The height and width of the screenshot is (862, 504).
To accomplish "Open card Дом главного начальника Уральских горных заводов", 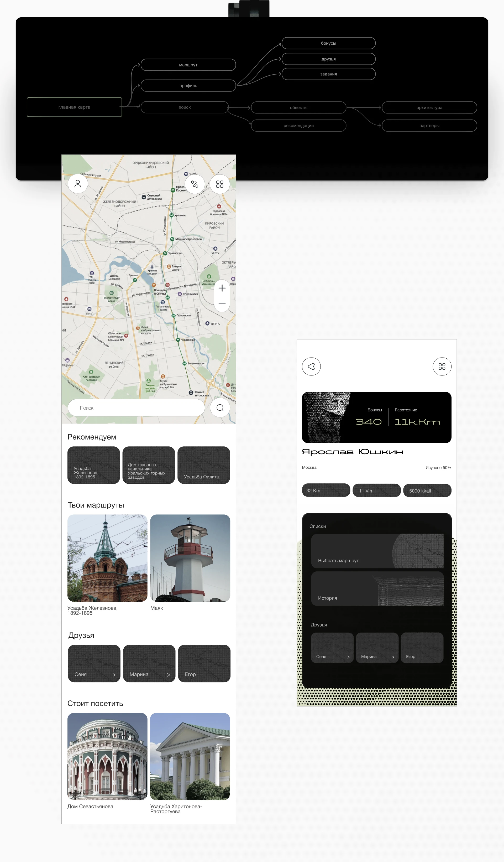I will click(x=149, y=465).
